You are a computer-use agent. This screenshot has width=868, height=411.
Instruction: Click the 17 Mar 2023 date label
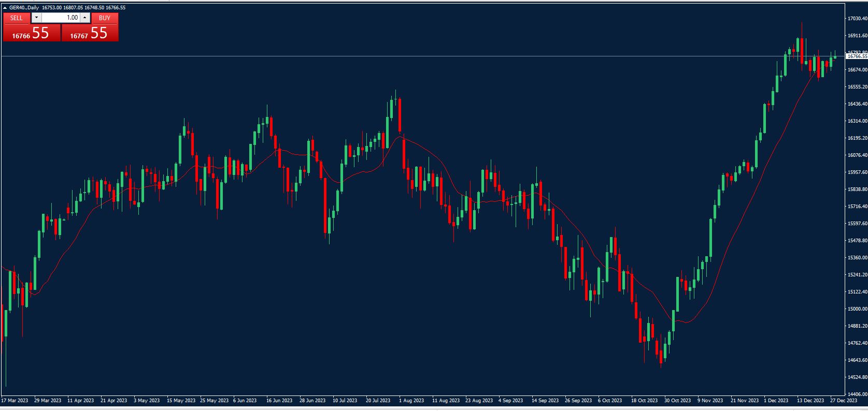pyautogui.click(x=15, y=401)
